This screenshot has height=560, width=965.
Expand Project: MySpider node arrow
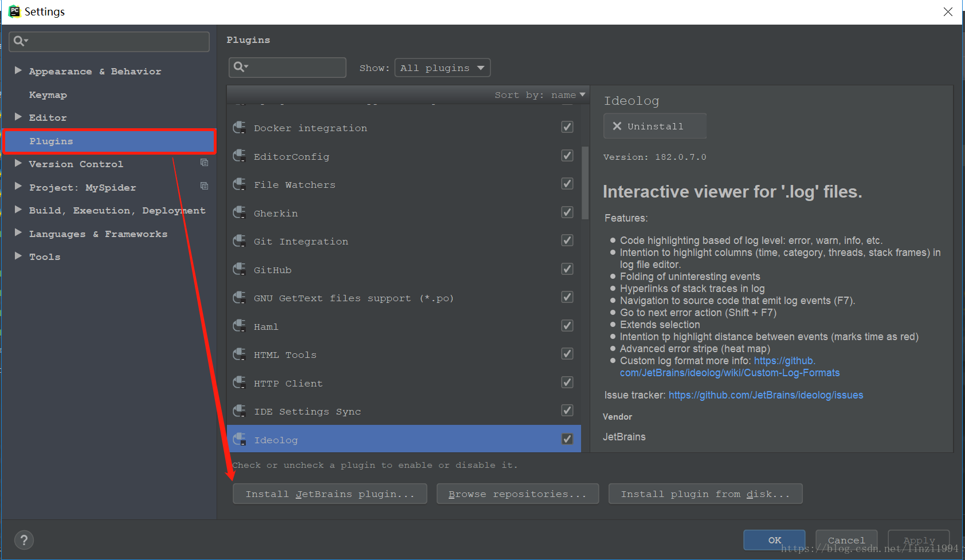tap(18, 187)
